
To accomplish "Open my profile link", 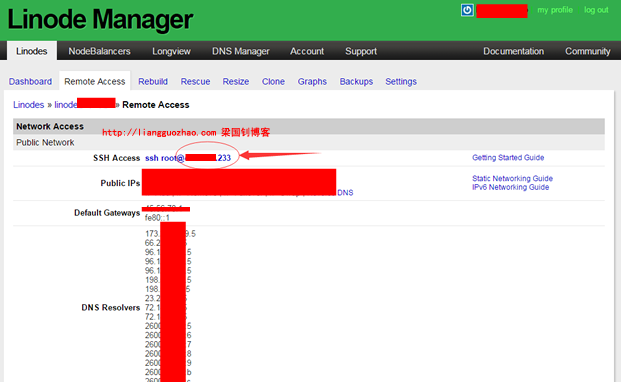I will point(555,10).
